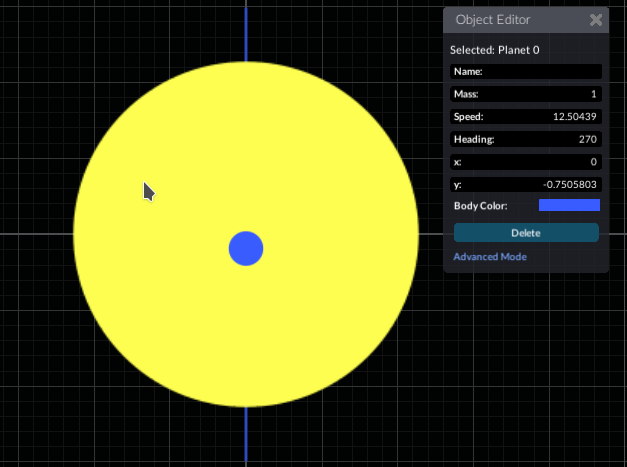Click the blue orbit line below the sun

tap(246, 435)
